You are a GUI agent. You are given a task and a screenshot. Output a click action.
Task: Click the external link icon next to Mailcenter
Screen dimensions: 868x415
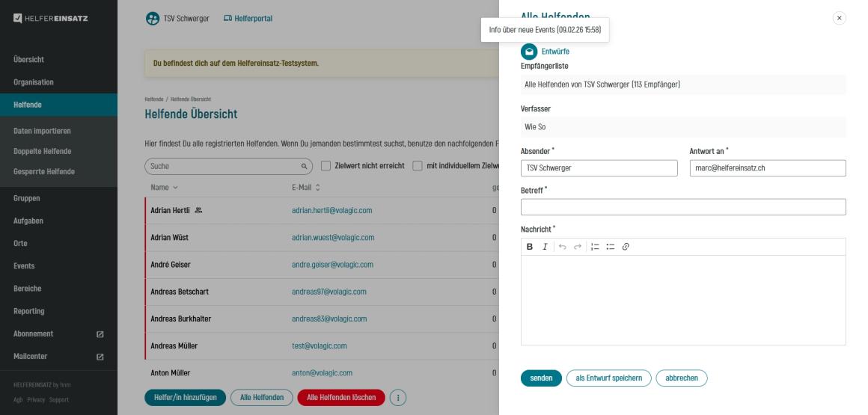(x=100, y=357)
